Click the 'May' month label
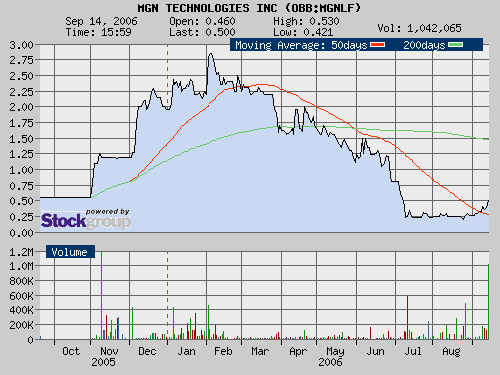The width and height of the screenshot is (500, 375). (x=335, y=352)
